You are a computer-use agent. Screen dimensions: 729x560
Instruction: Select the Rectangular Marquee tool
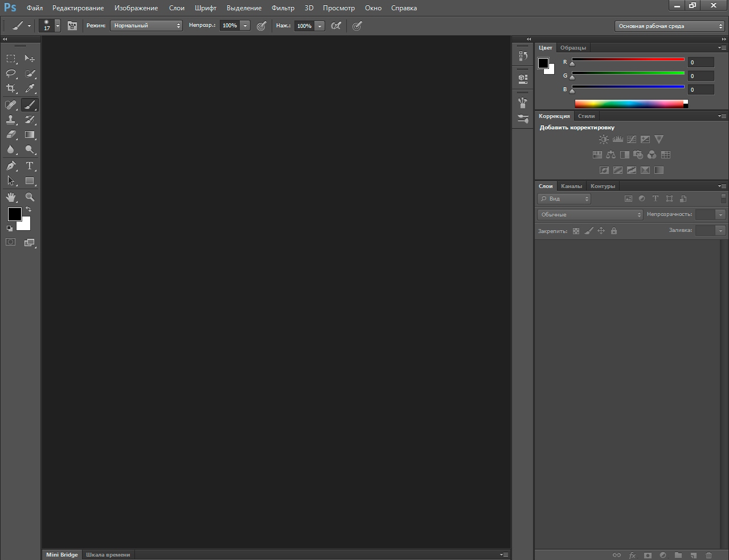point(11,58)
